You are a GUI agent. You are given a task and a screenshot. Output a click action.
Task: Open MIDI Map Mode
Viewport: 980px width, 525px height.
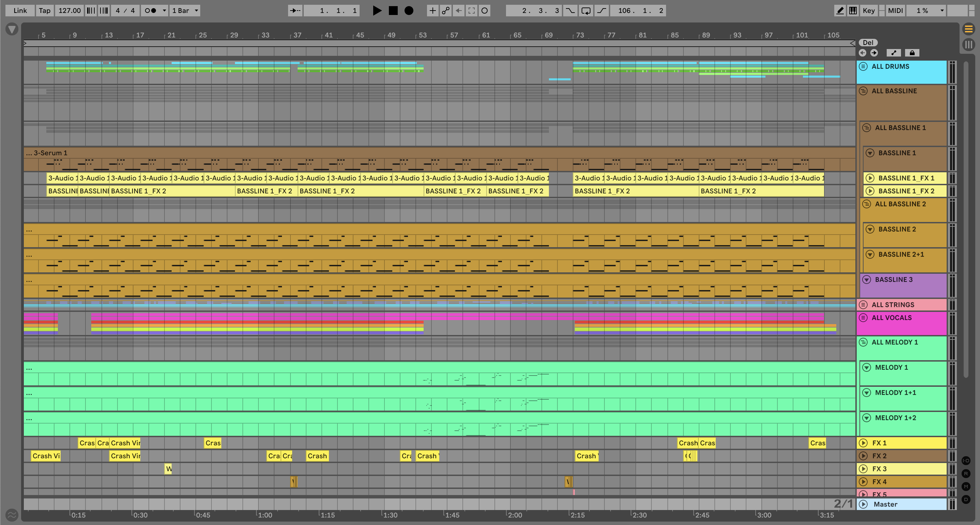point(895,11)
